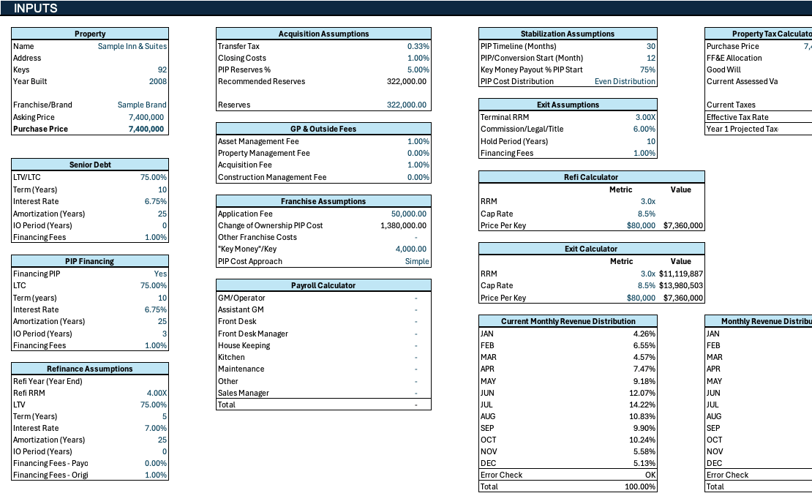This screenshot has width=812, height=504.
Task: Select the JUL revenue distribution value 14.22%
Action: pyautogui.click(x=642, y=405)
